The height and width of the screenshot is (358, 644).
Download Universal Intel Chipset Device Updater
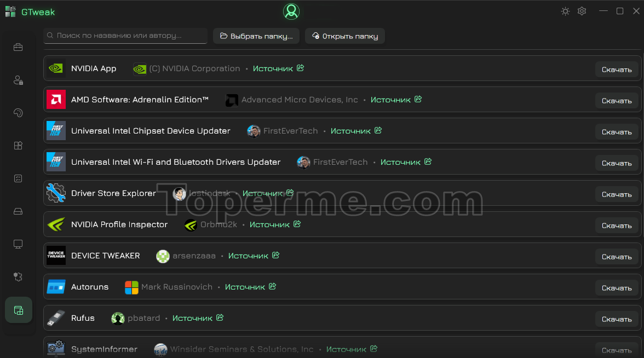(x=617, y=132)
